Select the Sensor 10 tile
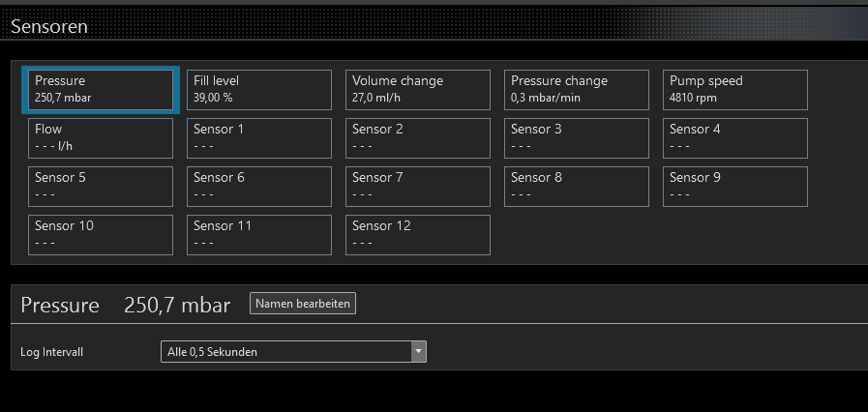This screenshot has height=412, width=868. [101, 234]
